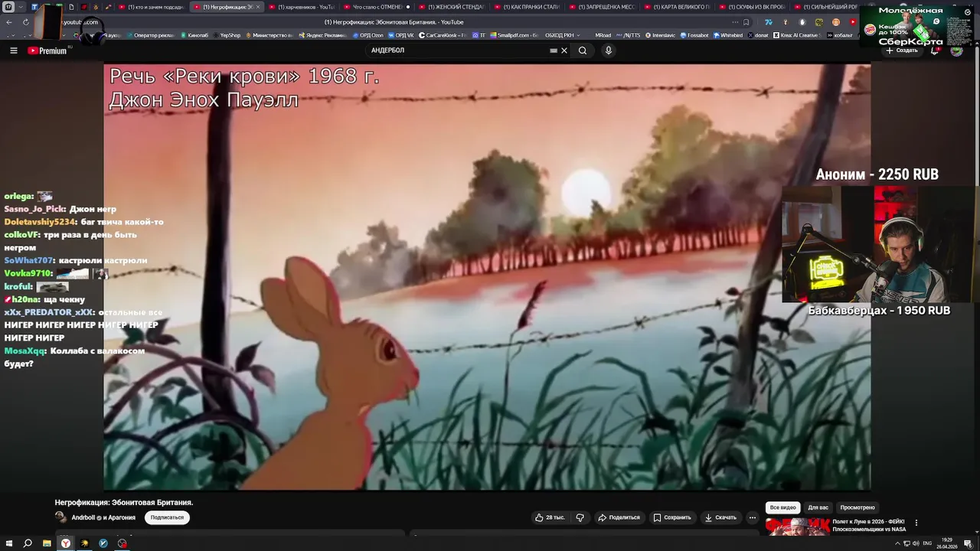
Task: Like the video (28 тыс.)
Action: [550, 517]
